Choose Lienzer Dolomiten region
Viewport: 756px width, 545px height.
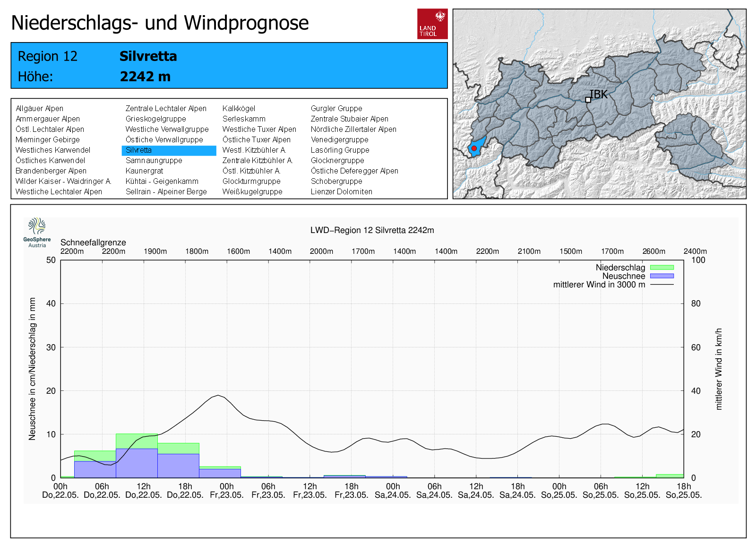pos(341,192)
